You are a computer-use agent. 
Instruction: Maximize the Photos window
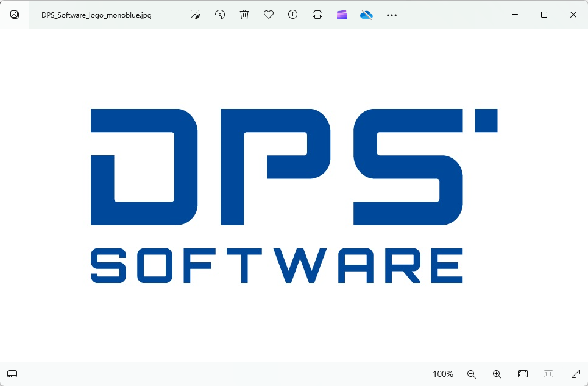(x=544, y=15)
